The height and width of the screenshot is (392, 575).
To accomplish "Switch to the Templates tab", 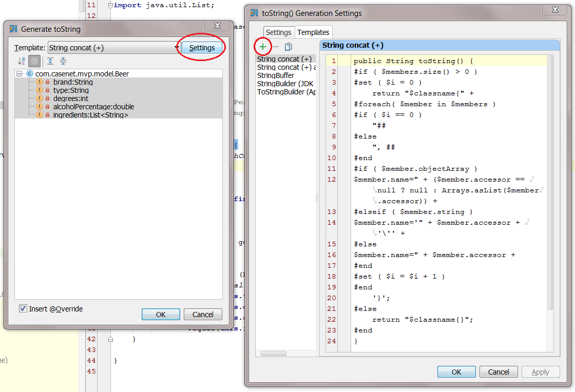I will point(313,32).
